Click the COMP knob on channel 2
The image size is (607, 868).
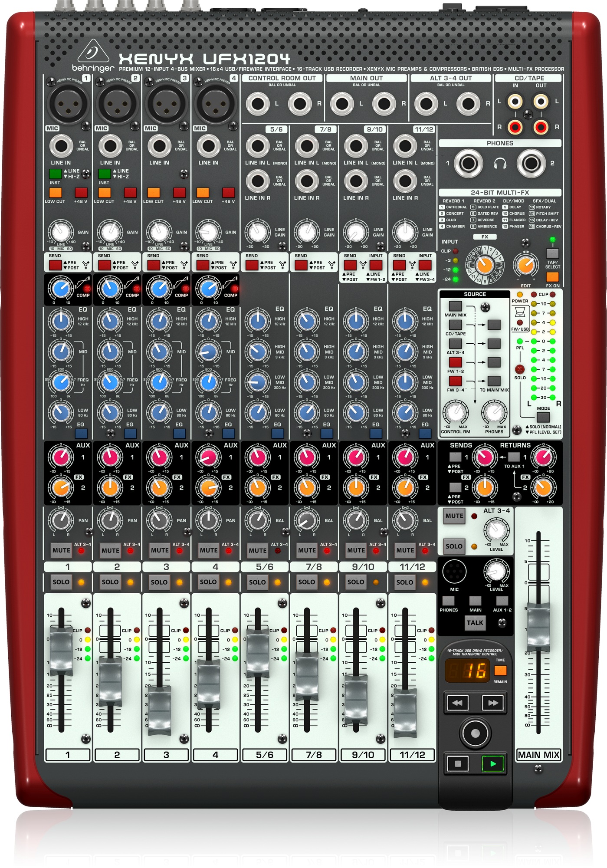[x=110, y=288]
